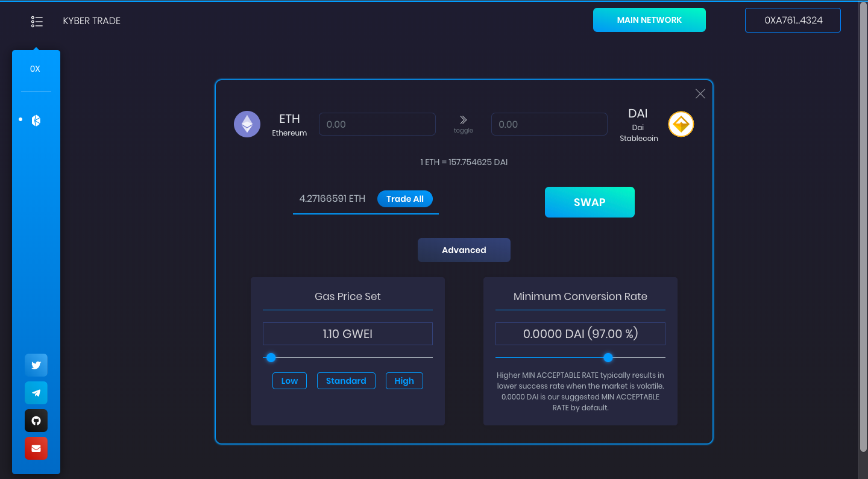Open the 0XA761...4324 wallet address button

pos(793,20)
